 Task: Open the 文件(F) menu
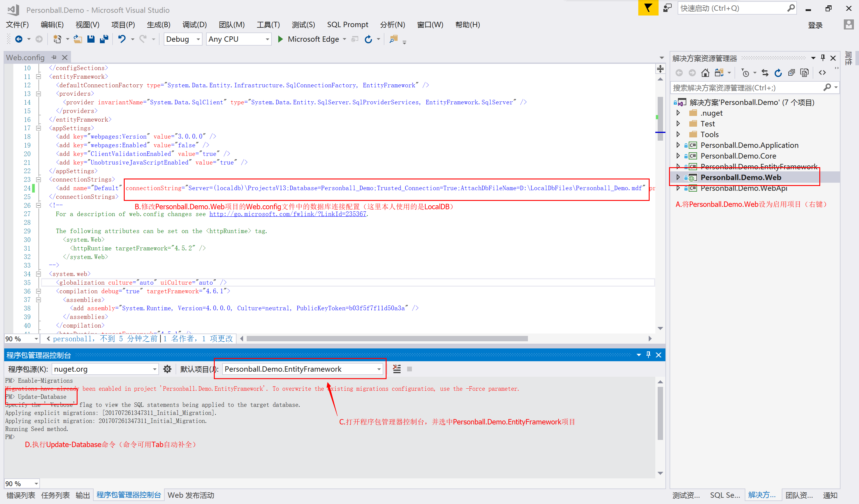tap(17, 24)
